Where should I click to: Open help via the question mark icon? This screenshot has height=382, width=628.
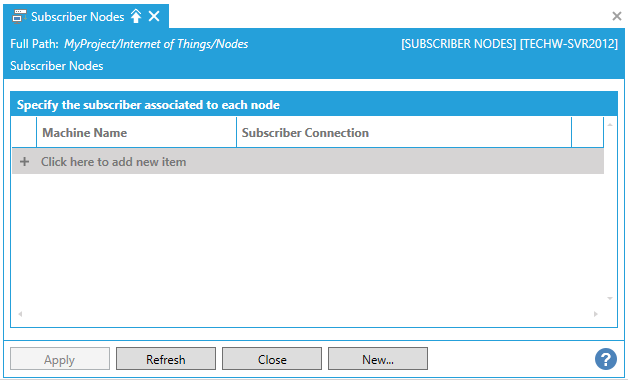tap(606, 359)
